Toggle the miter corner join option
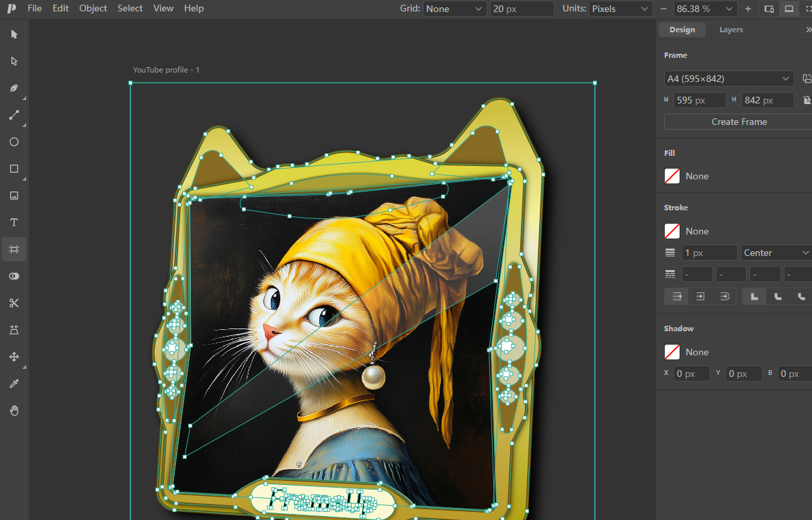Viewport: 812px width, 520px height. coord(754,296)
